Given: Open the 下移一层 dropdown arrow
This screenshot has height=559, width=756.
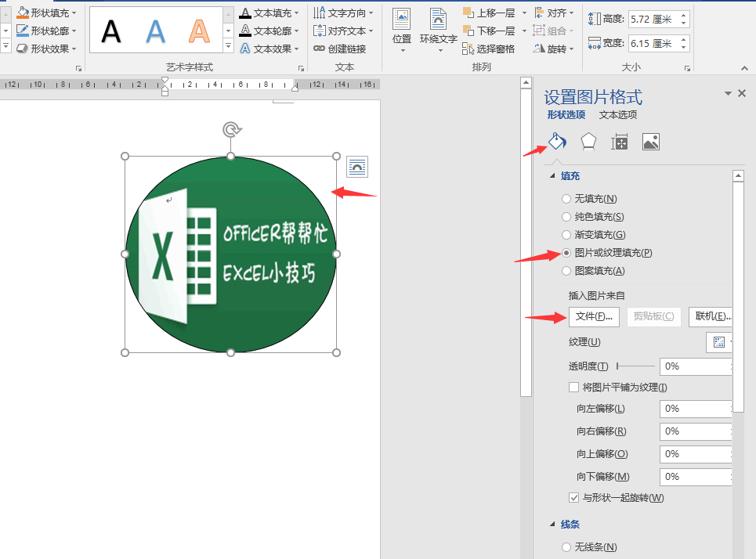Looking at the screenshot, I should click(x=524, y=31).
